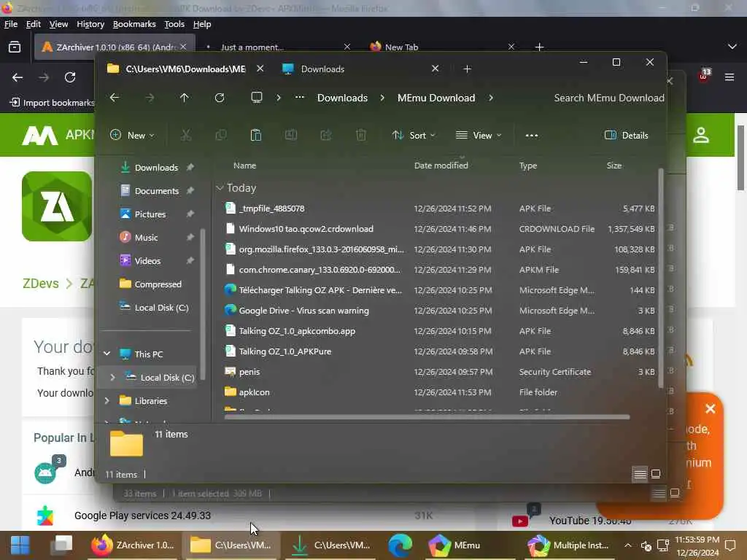The height and width of the screenshot is (560, 747).
Task: Collapse the Today group
Action: coord(220,188)
